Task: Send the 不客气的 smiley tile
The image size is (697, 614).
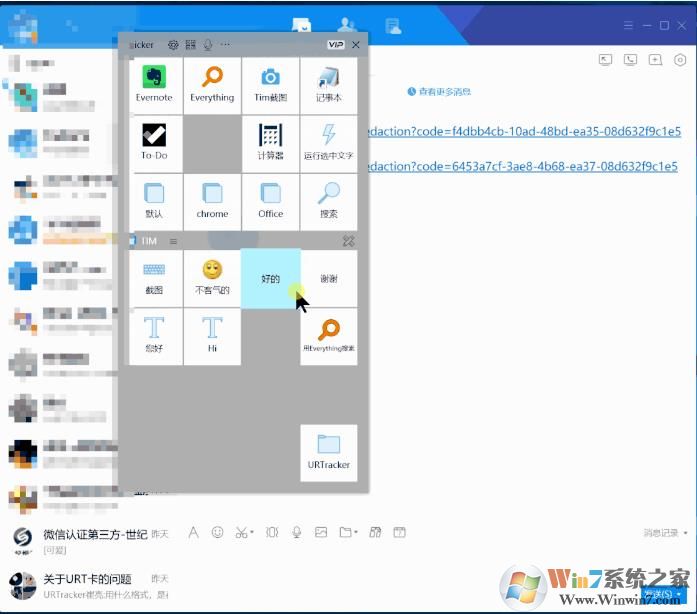Action: click(x=212, y=278)
